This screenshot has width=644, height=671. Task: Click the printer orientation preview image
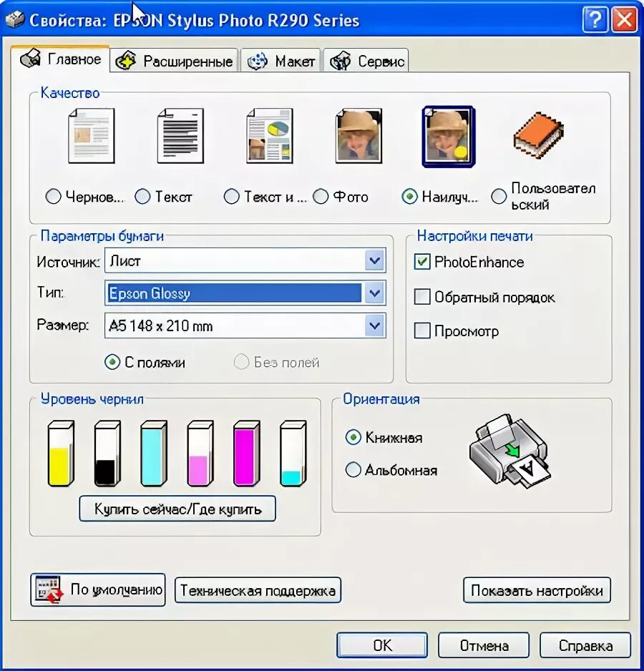coord(510,451)
